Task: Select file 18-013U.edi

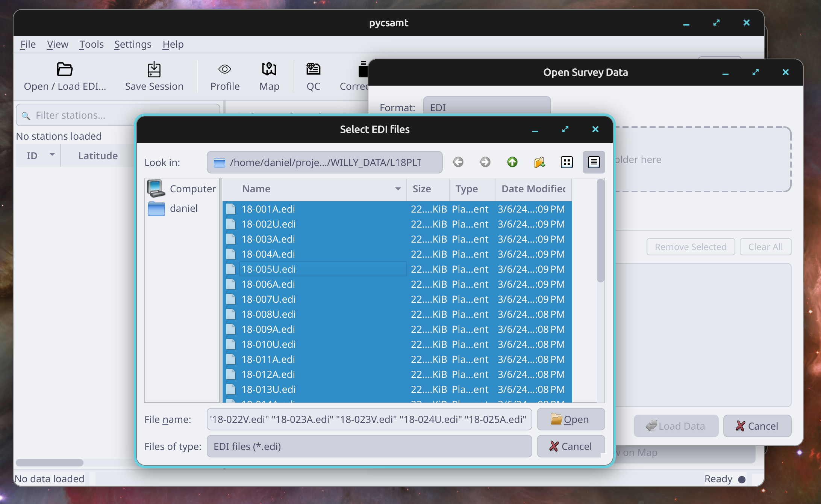Action: point(397,389)
